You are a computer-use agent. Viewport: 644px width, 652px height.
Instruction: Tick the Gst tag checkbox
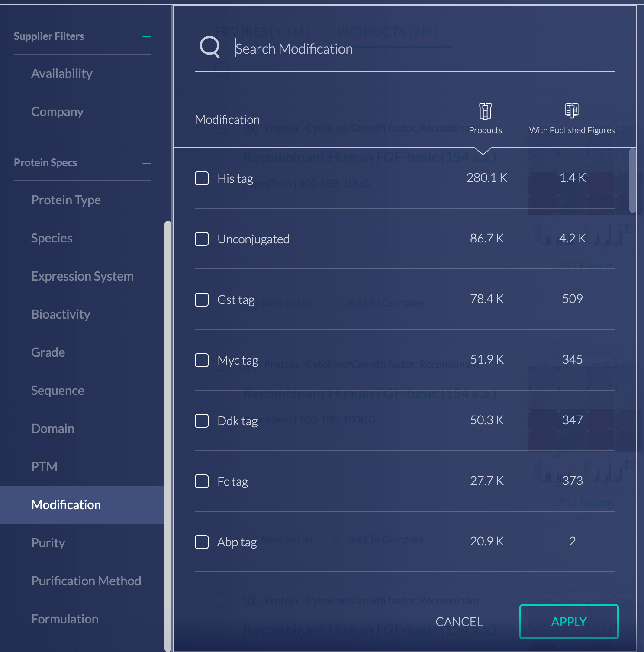point(202,300)
